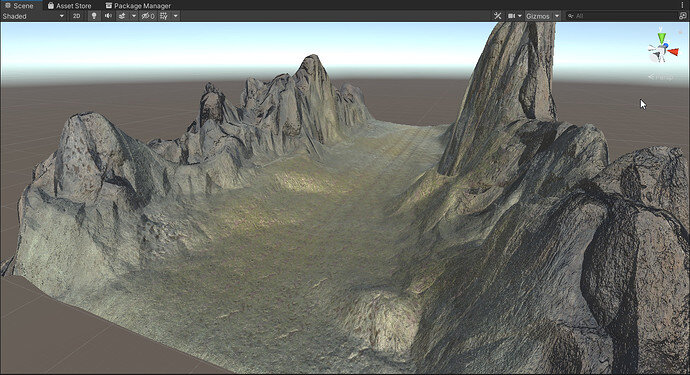Toggle Persp projection label under the gizmo

point(661,77)
